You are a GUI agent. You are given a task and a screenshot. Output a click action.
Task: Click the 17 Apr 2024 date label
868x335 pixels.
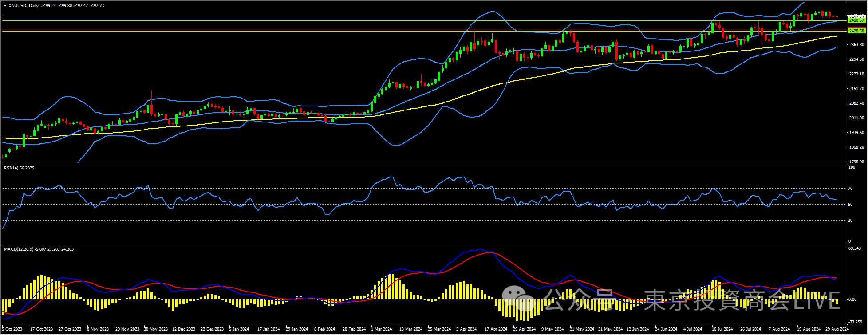496,329
